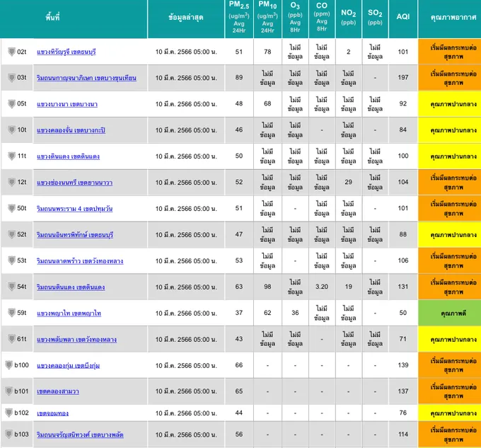Select the shield icon for 61t
Image resolution: width=481 pixels, height=448 pixels.
(x=11, y=339)
